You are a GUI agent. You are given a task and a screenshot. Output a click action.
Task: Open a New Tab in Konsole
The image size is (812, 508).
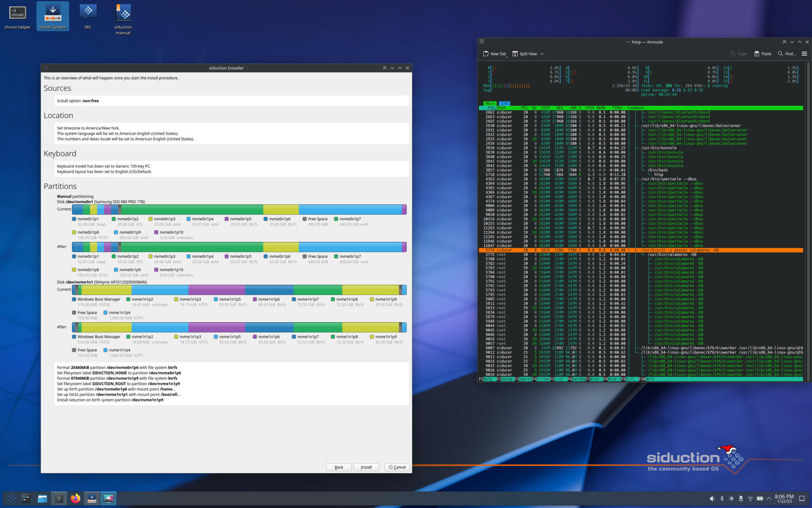[x=494, y=54]
